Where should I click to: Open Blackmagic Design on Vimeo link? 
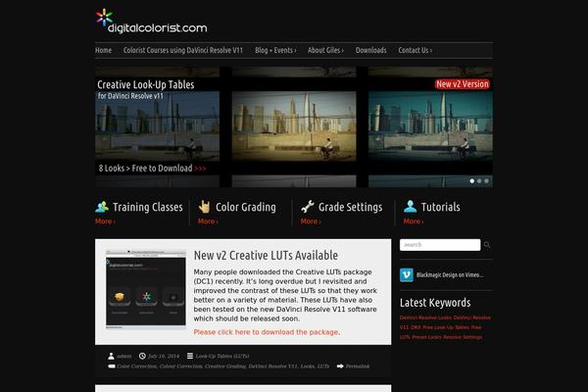pyautogui.click(x=450, y=275)
